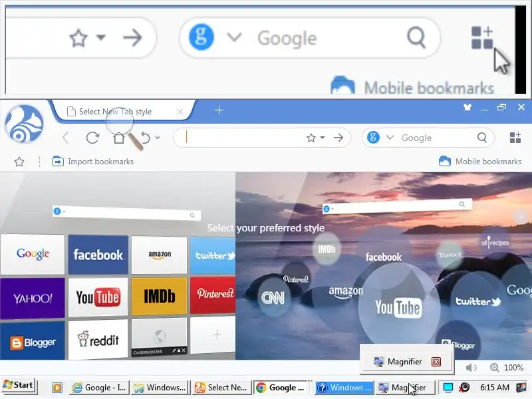
Task: Click the amazon tile in grid style
Action: (160, 255)
